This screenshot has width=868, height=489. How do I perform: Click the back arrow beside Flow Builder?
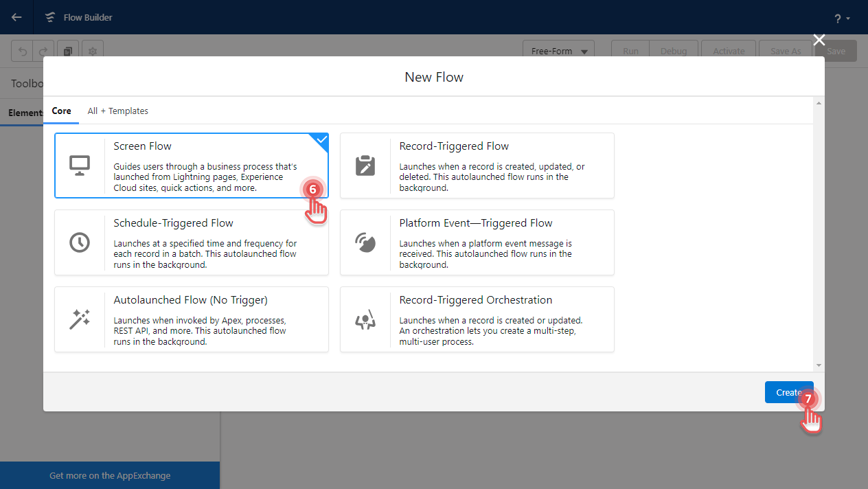point(16,17)
